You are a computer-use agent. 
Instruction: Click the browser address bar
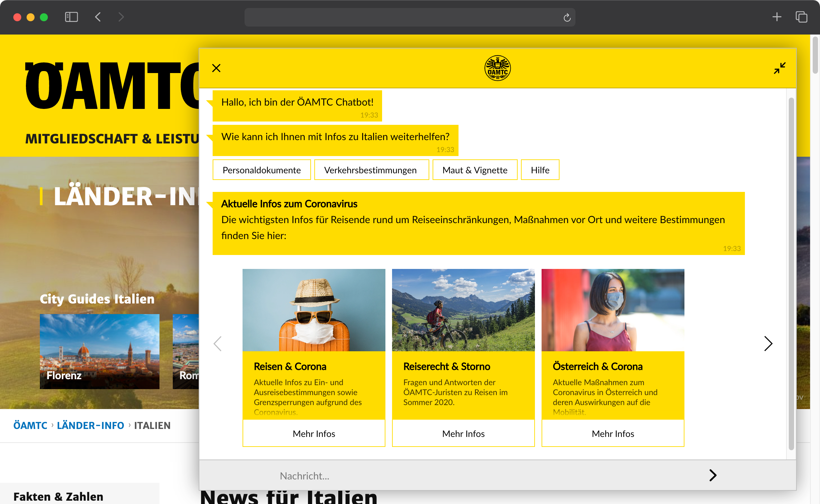tap(409, 17)
